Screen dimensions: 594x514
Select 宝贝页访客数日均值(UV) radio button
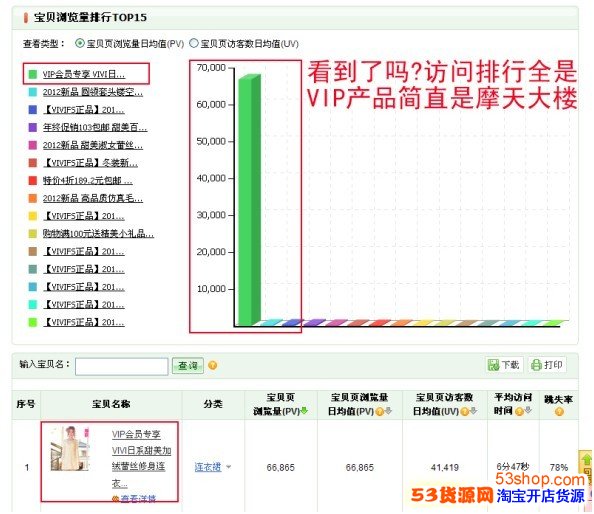tap(194, 43)
